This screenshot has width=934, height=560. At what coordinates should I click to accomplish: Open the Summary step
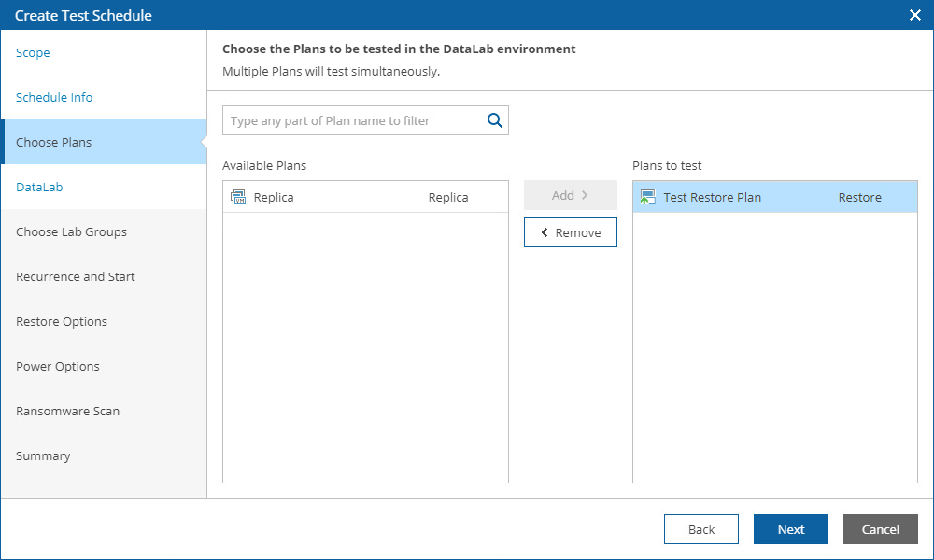(43, 456)
